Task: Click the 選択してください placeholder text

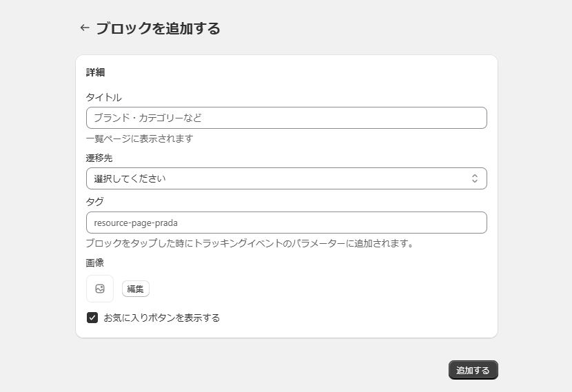Action: click(130, 178)
